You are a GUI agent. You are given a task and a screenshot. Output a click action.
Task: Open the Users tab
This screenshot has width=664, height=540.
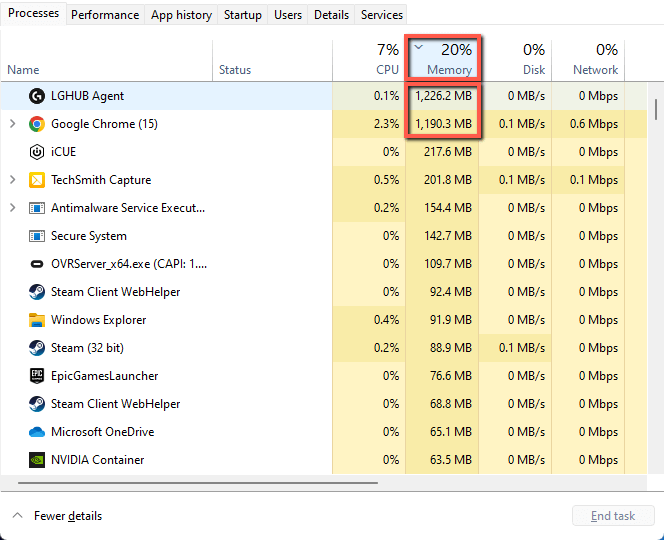[288, 15]
